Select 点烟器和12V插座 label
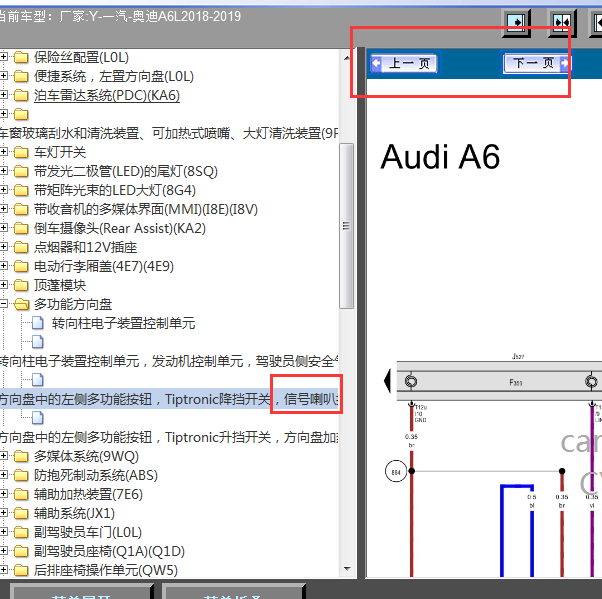Viewport: 602px width, 599px height. pos(85,247)
